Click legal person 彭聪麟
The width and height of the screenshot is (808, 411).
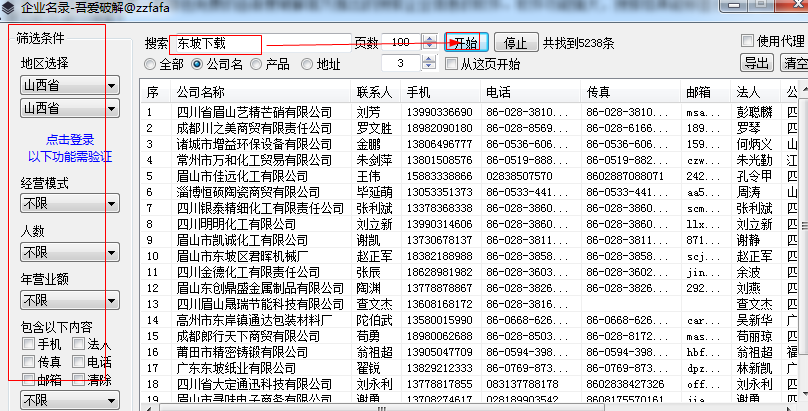point(755,112)
